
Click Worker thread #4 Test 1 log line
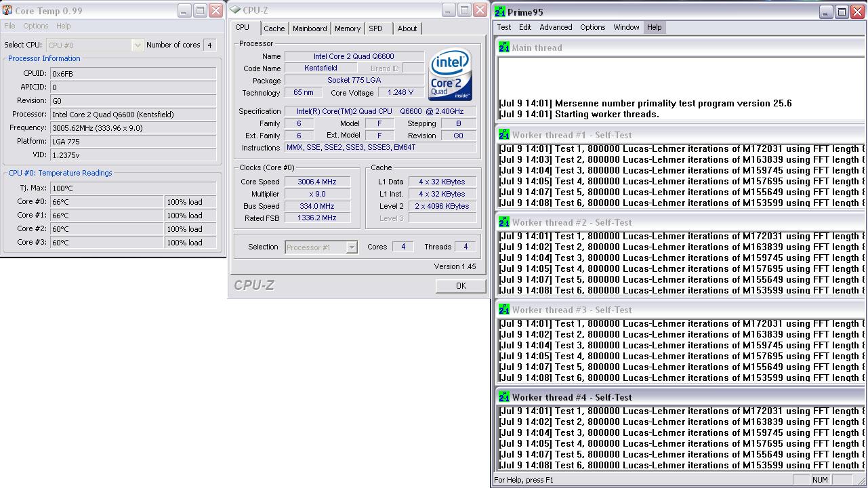click(x=682, y=411)
